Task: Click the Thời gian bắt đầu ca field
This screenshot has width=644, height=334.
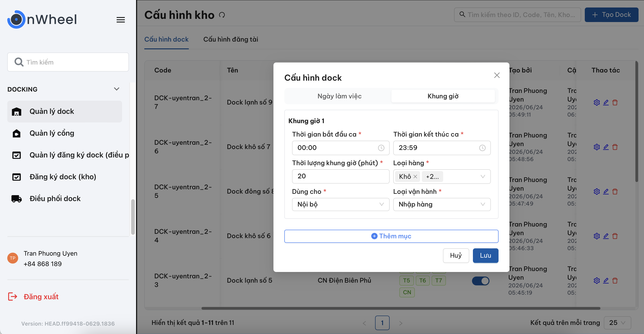Action: (341, 148)
